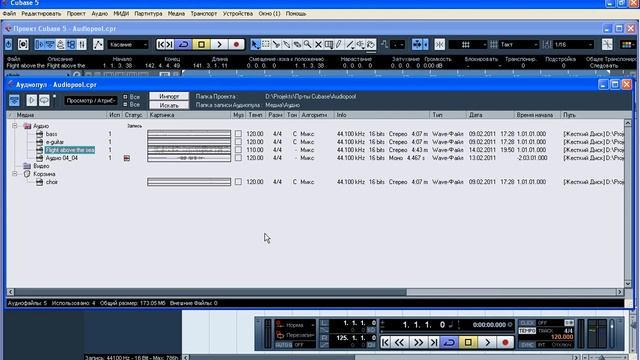This screenshot has height=360, width=640.
Task: Click Fast Forward on transport panel
Action: 418,342
